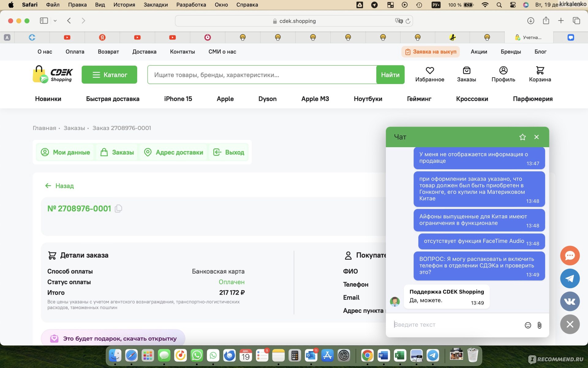Click the Safari address bar cdek.shopping
The width and height of the screenshot is (588, 368).
(x=294, y=21)
